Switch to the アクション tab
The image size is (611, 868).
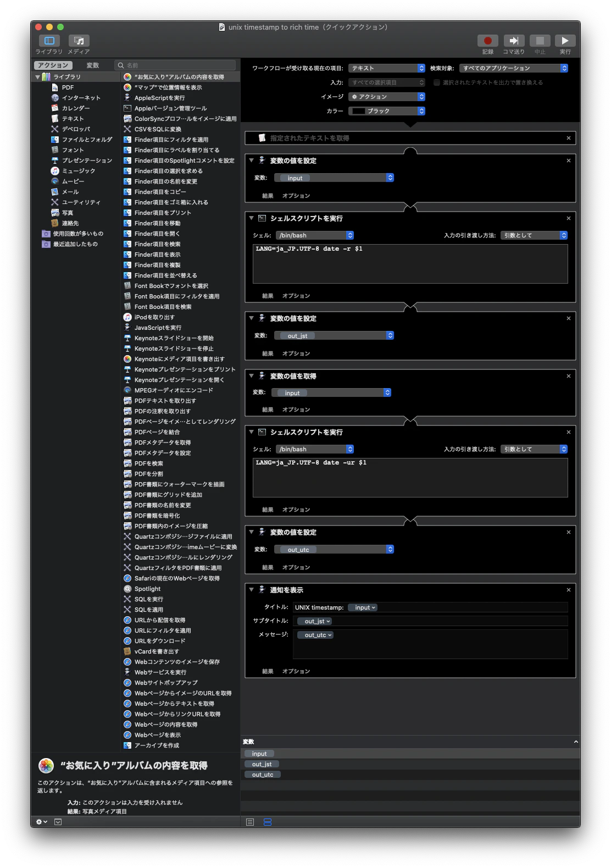tap(53, 65)
